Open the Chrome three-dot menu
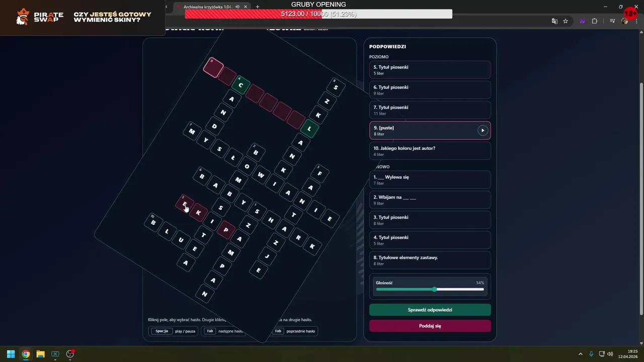644x362 pixels. click(x=636, y=21)
